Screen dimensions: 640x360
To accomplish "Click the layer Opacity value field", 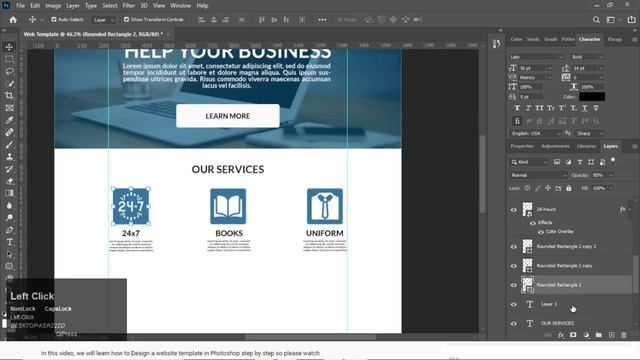I will coord(598,175).
